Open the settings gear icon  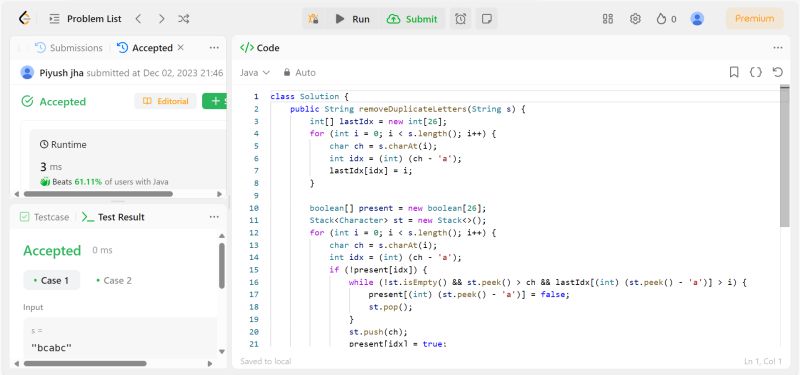pos(635,19)
